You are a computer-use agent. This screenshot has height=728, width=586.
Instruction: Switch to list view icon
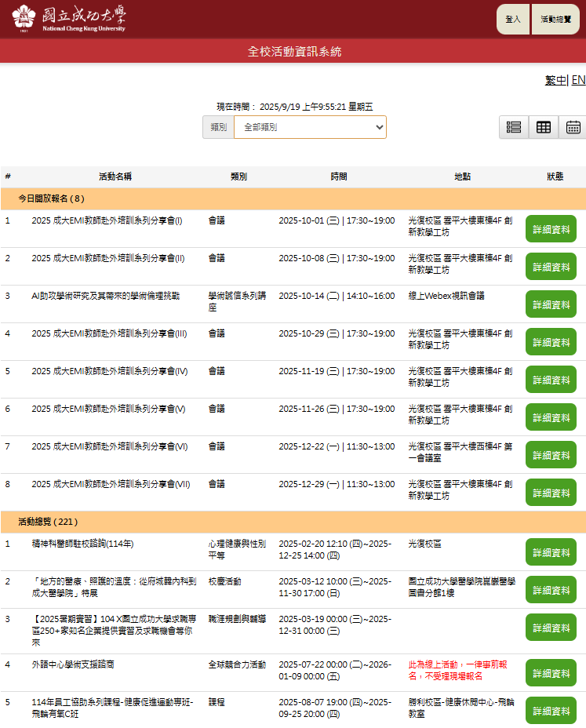(514, 127)
